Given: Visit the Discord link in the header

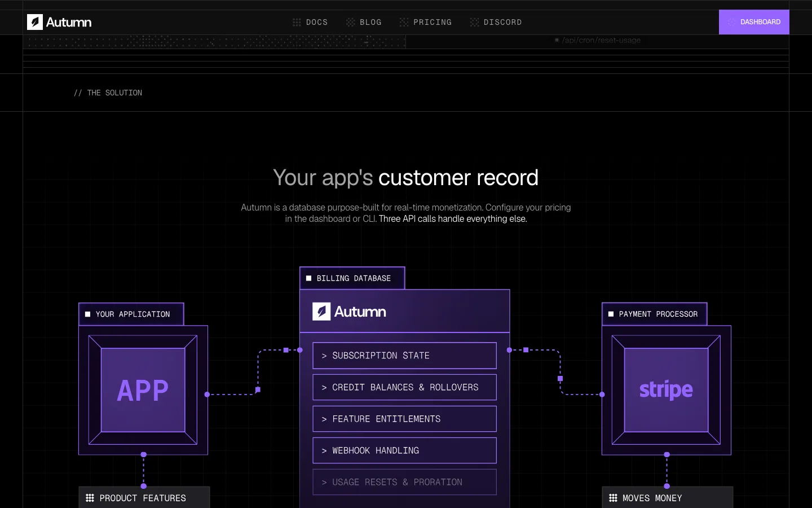Looking at the screenshot, I should pos(496,22).
